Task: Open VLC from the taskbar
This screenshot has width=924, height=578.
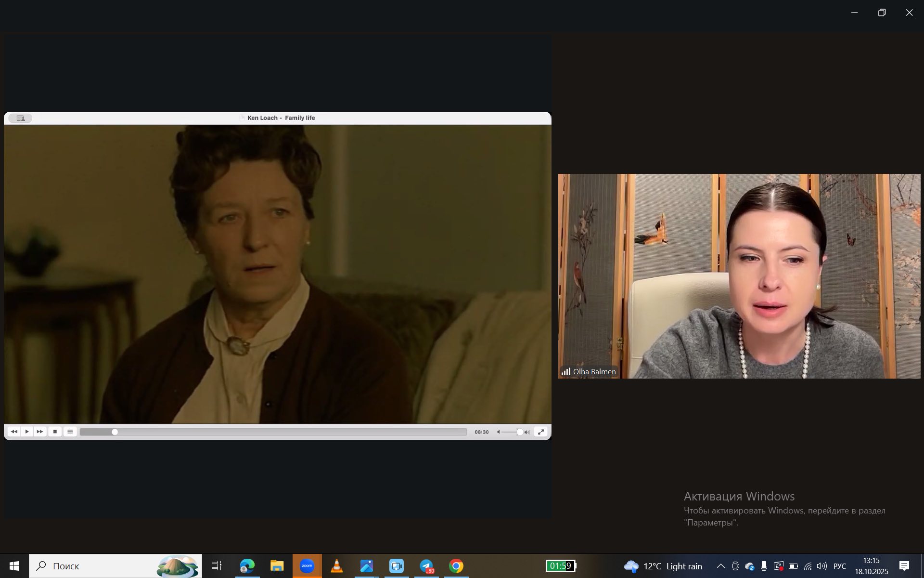Action: 337,566
